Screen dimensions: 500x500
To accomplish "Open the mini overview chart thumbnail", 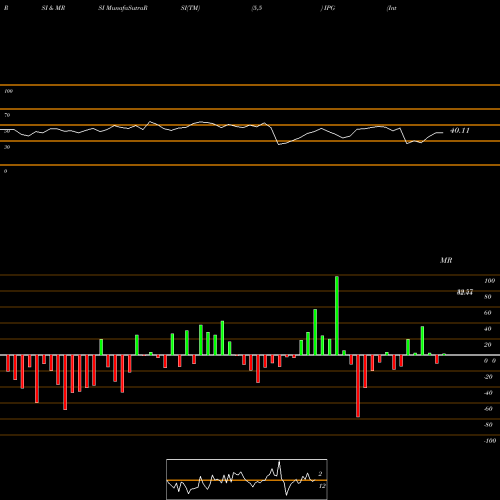I will point(247,479).
